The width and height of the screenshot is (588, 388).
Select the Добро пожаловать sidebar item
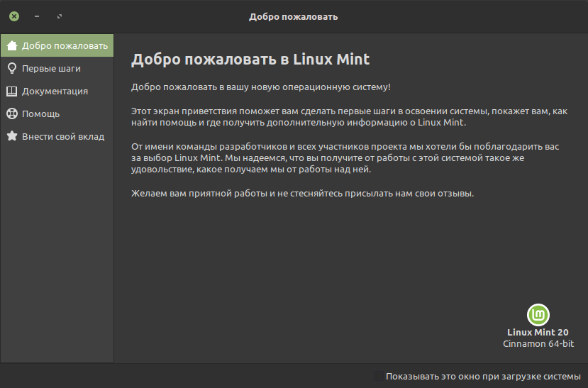pyautogui.click(x=57, y=45)
